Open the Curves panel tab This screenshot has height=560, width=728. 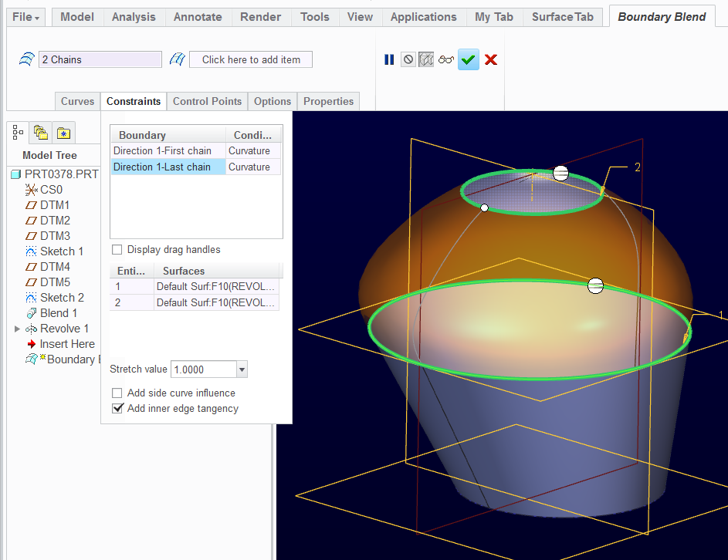(77, 101)
